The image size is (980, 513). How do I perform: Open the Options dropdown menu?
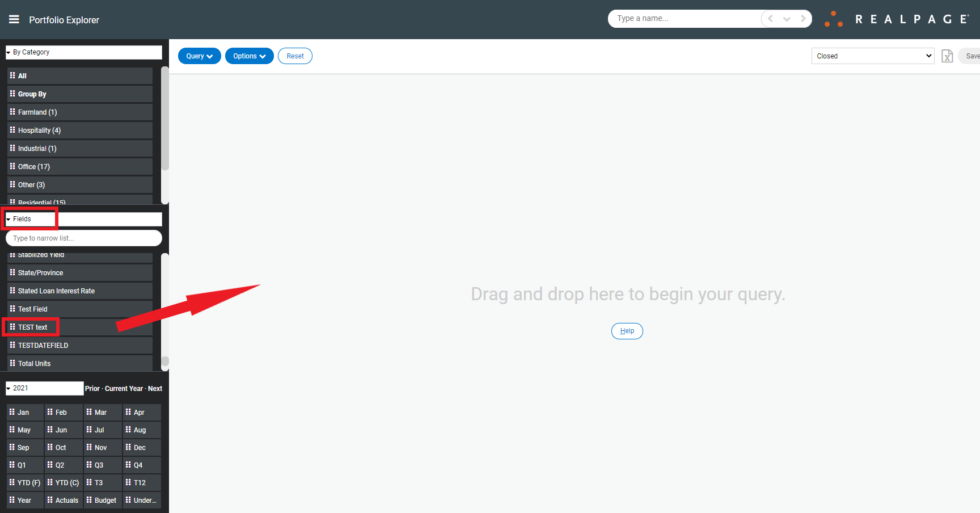(x=249, y=56)
